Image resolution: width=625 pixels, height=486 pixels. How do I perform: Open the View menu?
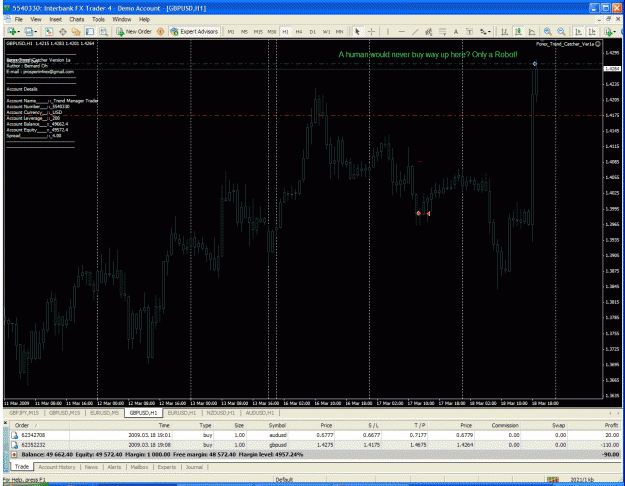(x=36, y=19)
